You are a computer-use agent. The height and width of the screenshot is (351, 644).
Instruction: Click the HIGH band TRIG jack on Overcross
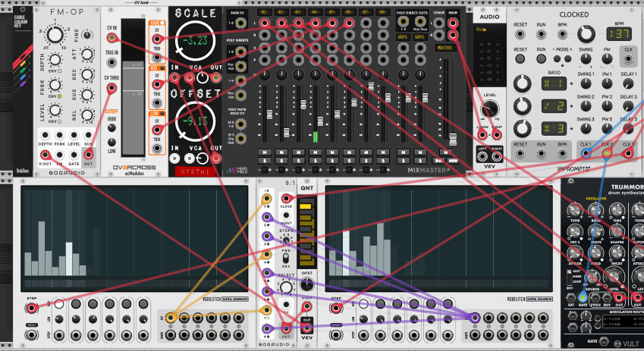click(x=156, y=58)
